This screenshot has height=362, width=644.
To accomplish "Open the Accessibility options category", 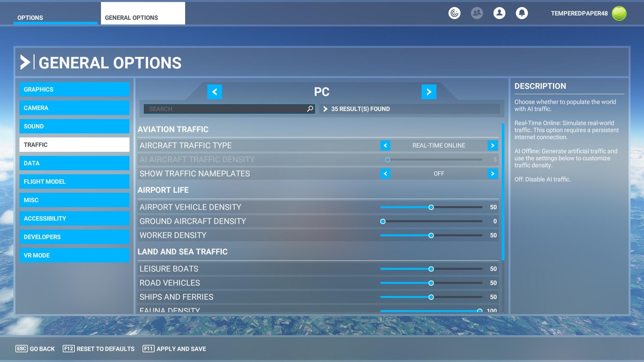I will pos(74,219).
